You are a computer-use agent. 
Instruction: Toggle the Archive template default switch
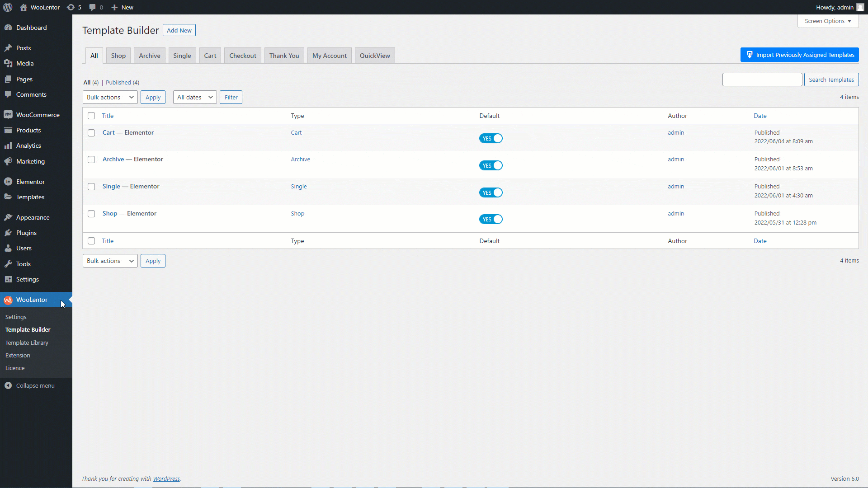pos(491,165)
